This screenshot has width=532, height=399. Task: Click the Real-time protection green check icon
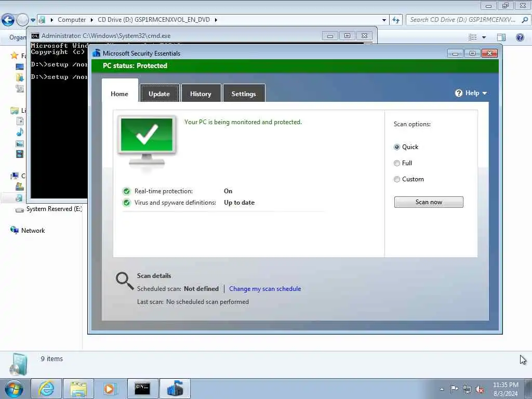pyautogui.click(x=127, y=191)
